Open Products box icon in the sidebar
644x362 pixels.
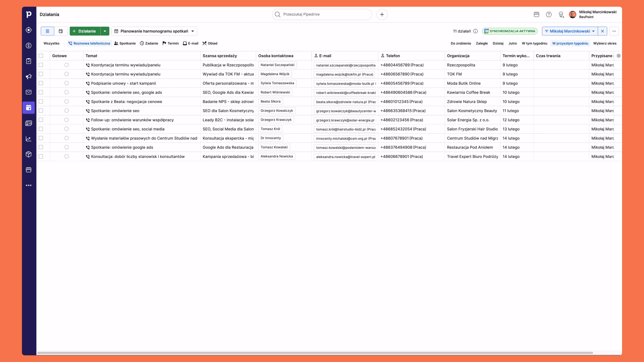28,154
